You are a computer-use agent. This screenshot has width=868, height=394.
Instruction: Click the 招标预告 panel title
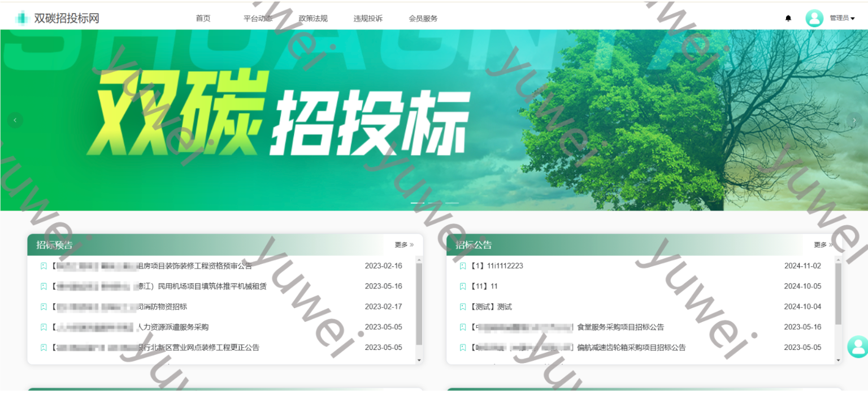tap(55, 245)
